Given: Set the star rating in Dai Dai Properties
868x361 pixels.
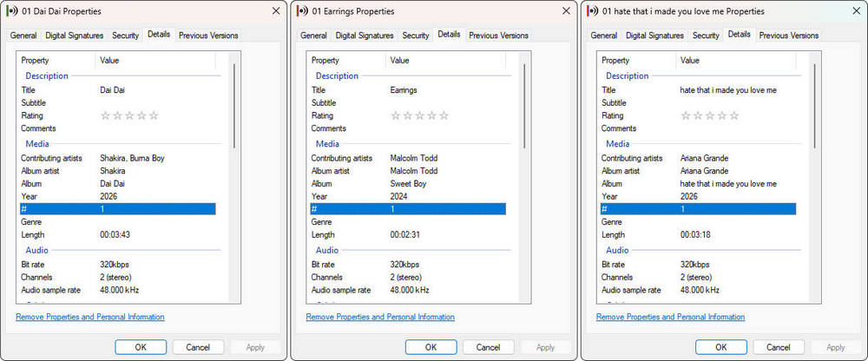Looking at the screenshot, I should [x=129, y=115].
